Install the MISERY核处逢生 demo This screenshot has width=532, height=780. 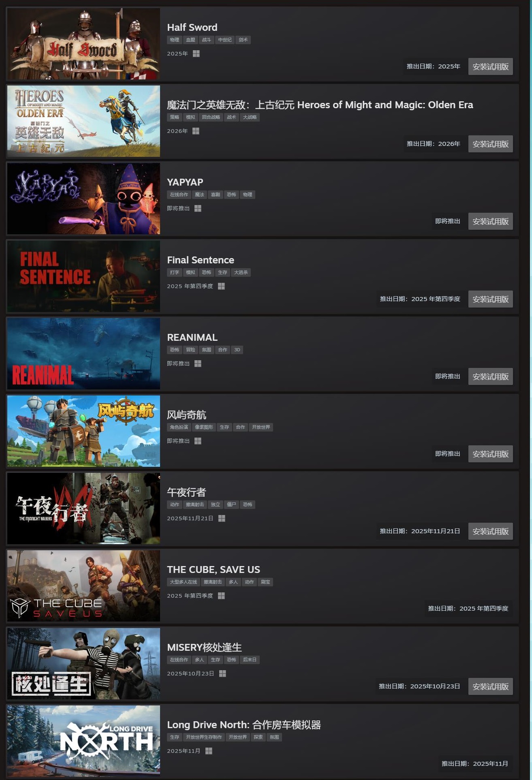click(490, 686)
